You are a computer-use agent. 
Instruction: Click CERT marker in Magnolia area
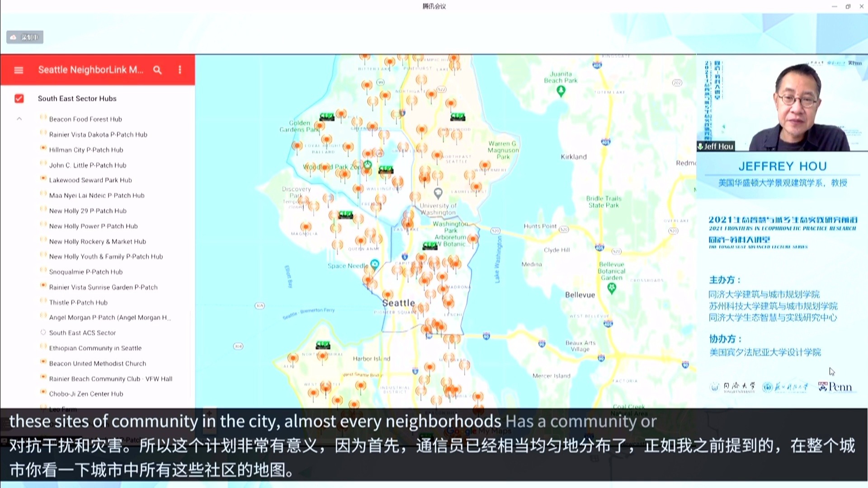pyautogui.click(x=345, y=215)
